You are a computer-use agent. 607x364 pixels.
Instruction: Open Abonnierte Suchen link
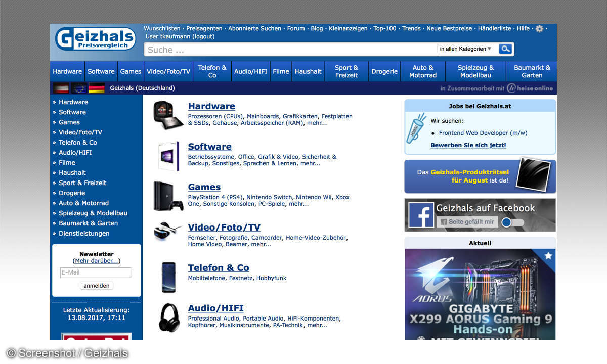(254, 29)
